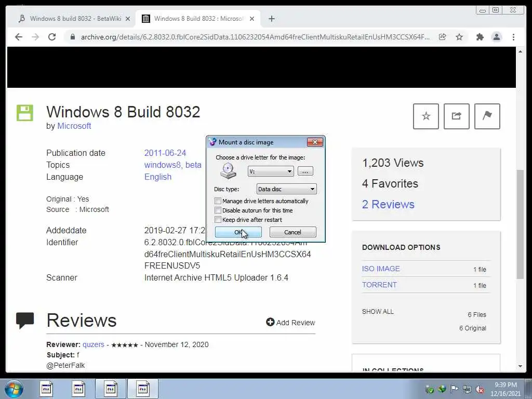532x399 pixels.
Task: Open reviewer quzers profile link
Action: click(x=94, y=344)
